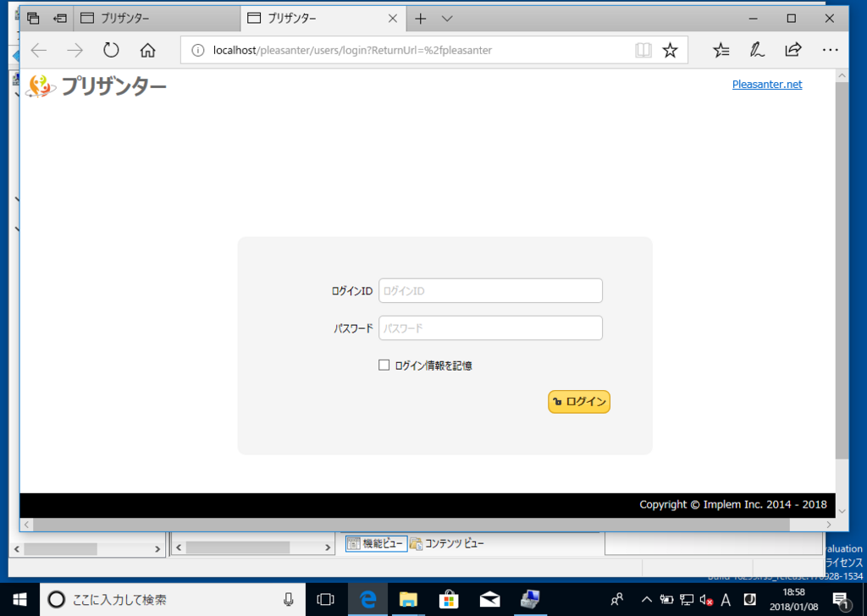This screenshot has height=616, width=867.
Task: Show tab previews chevron
Action: click(447, 19)
